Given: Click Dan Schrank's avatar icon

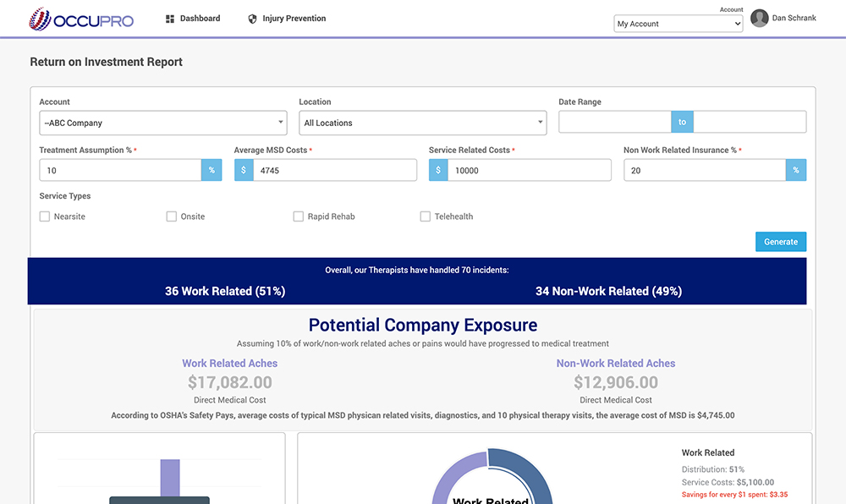Looking at the screenshot, I should (x=759, y=19).
